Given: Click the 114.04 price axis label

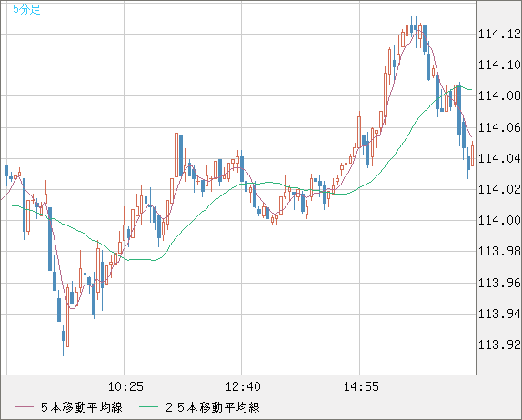Looking at the screenshot, I should click(x=499, y=158).
